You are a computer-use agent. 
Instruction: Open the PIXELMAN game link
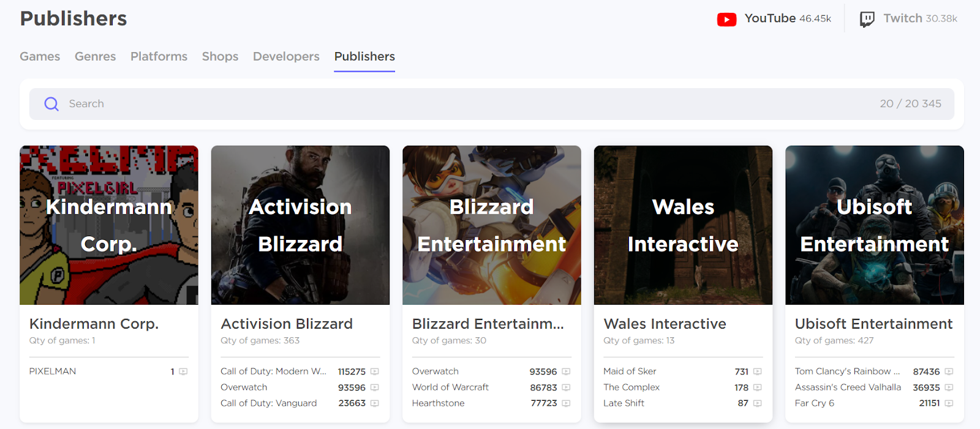(53, 371)
